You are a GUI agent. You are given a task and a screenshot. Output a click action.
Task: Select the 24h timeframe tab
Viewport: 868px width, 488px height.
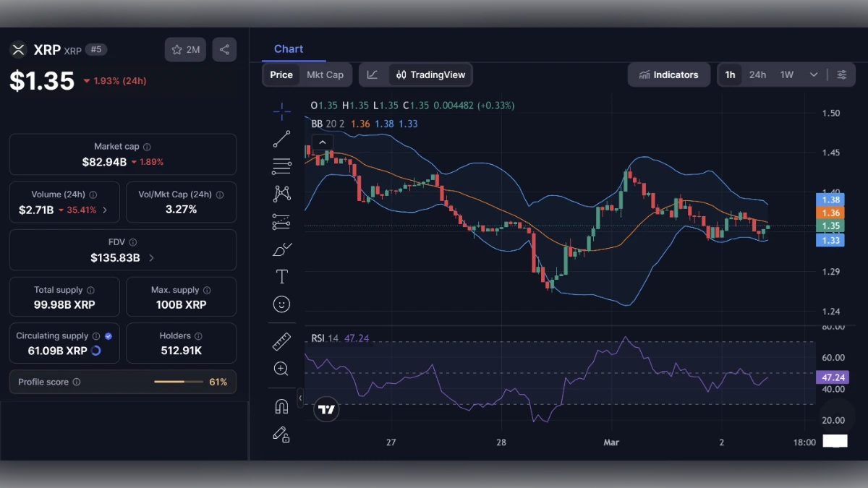pos(757,74)
